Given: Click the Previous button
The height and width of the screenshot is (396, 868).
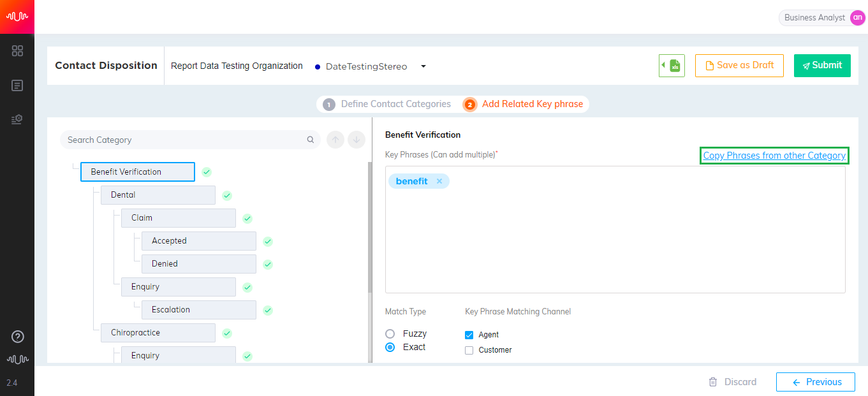Looking at the screenshot, I should point(816,382).
